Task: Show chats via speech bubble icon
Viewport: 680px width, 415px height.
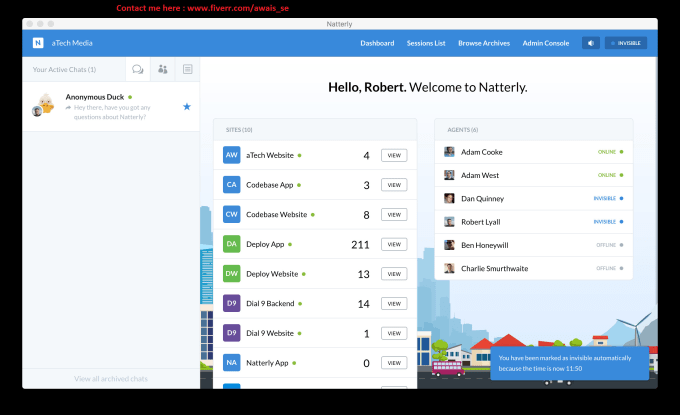Action: pyautogui.click(x=138, y=69)
